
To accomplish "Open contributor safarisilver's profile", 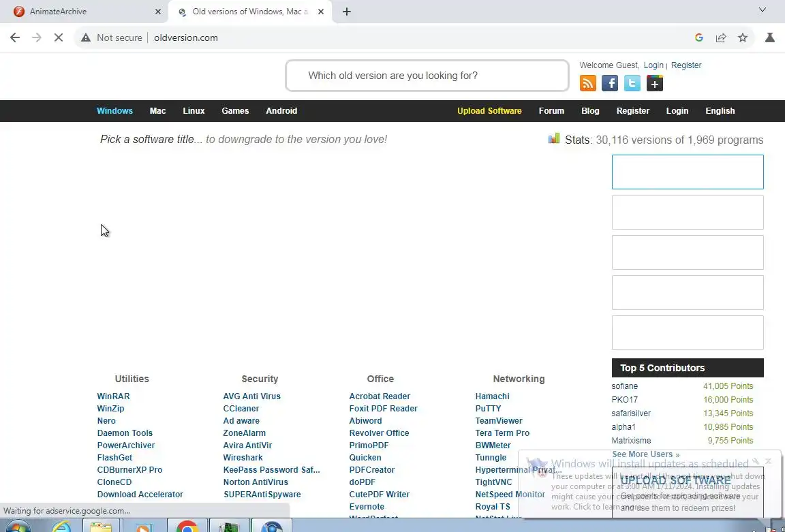I will 631,413.
